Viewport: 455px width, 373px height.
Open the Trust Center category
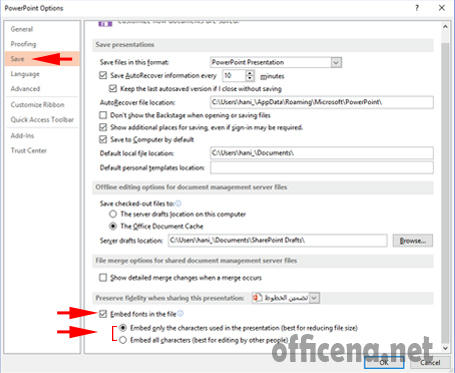pos(29,150)
